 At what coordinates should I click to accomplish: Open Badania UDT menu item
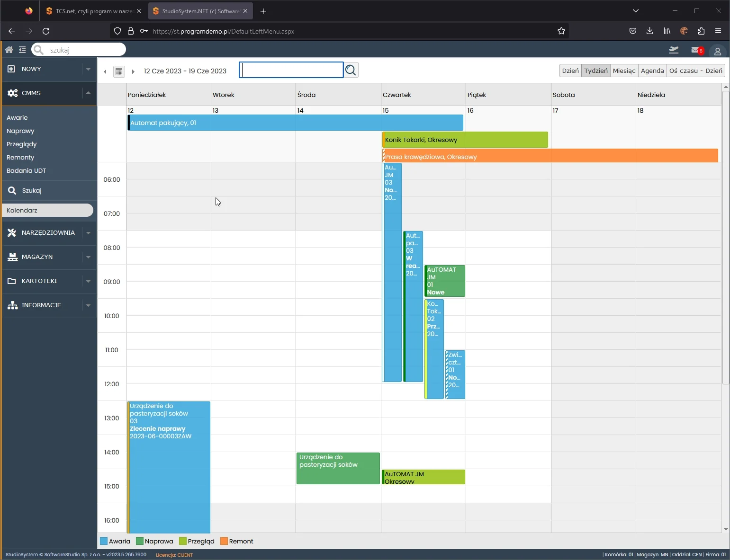[x=27, y=170]
